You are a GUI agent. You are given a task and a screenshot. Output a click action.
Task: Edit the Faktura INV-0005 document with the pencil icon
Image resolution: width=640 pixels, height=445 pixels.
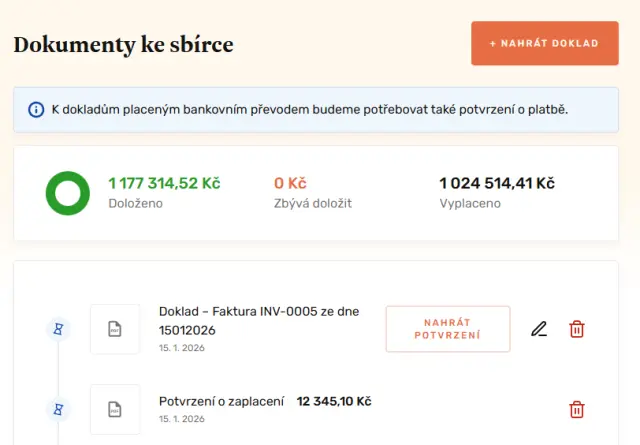click(x=539, y=329)
